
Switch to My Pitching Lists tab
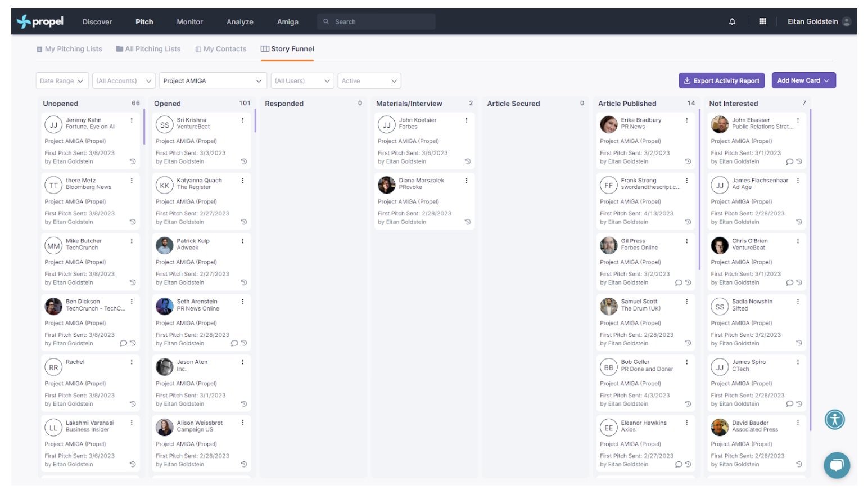pyautogui.click(x=69, y=49)
